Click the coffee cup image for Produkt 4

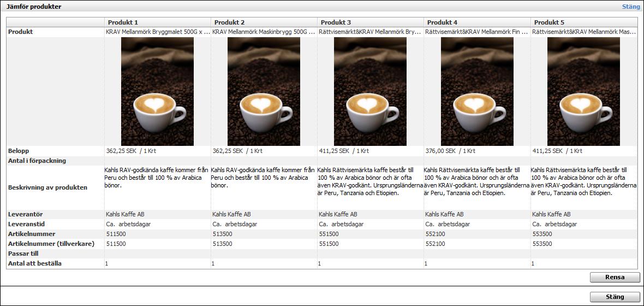point(477,91)
